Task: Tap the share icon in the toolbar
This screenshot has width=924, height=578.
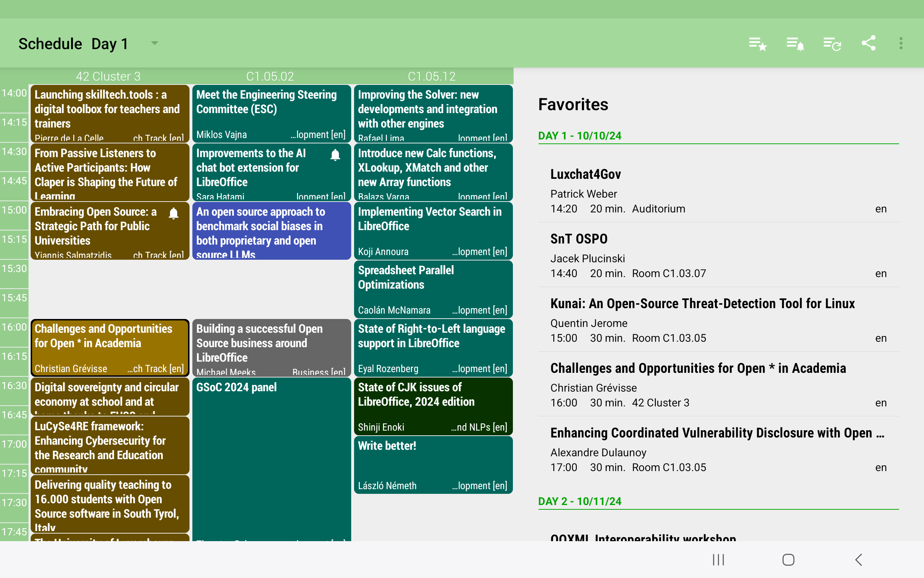Action: (x=869, y=43)
